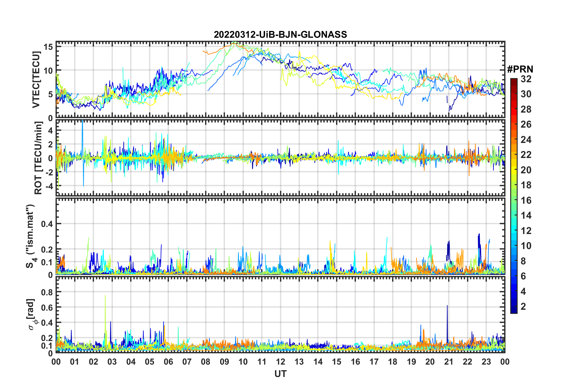Click colorbar tick label 14
Screen dimensions: 561x392
pos(526,215)
